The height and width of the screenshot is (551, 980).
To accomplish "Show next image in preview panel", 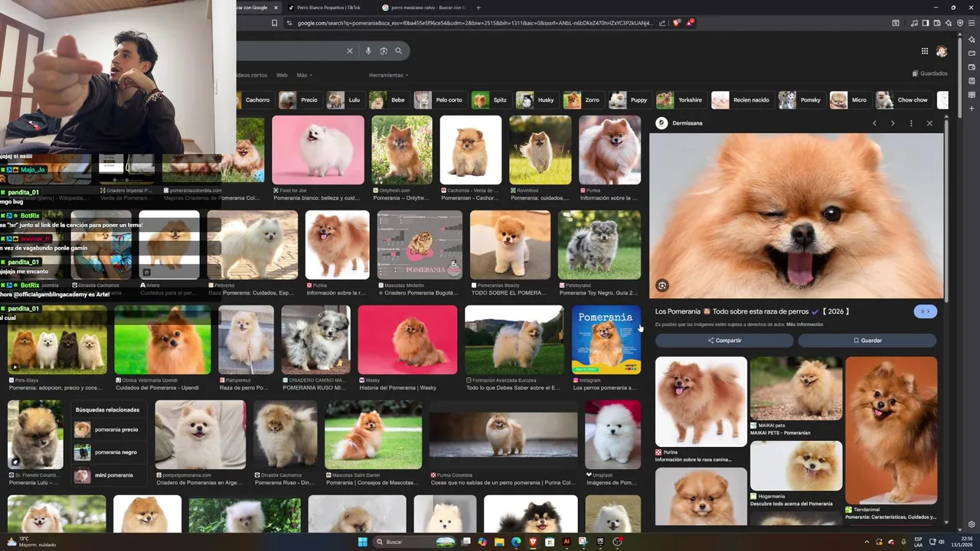I will click(893, 123).
